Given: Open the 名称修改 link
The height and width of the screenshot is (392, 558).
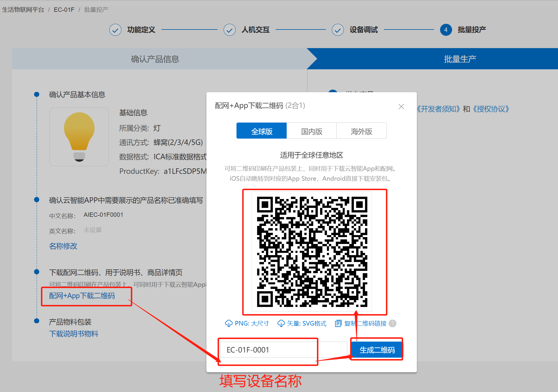Looking at the screenshot, I should pos(63,246).
